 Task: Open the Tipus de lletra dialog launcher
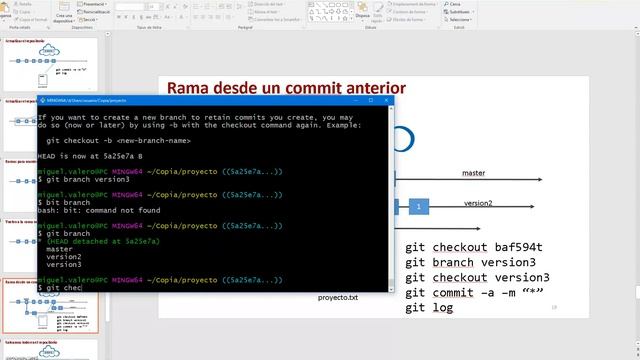click(x=187, y=28)
